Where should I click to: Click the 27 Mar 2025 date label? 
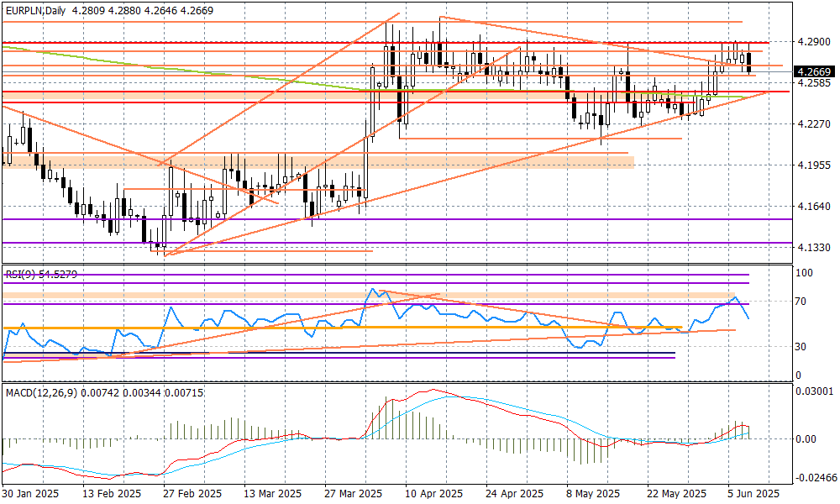354,493
